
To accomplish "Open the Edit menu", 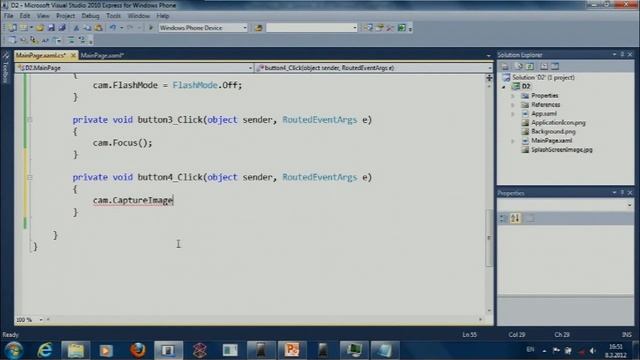I will (25, 16).
